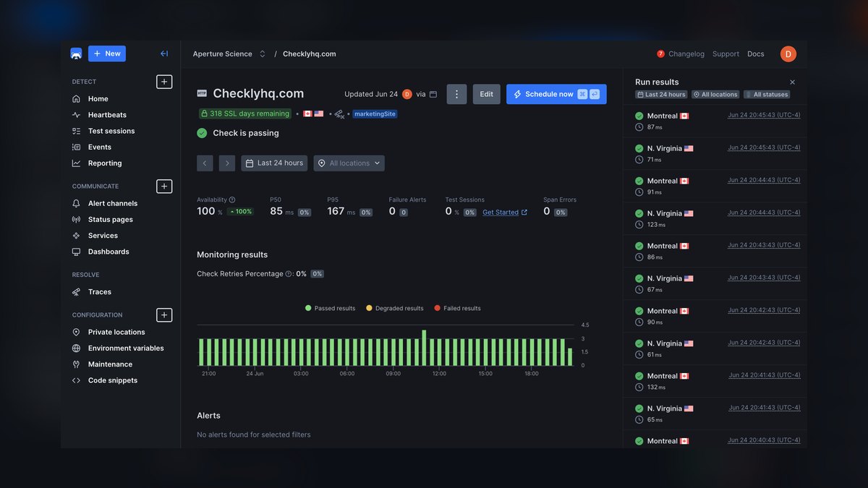Image resolution: width=868 pixels, height=488 pixels.
Task: Click the Environment variables globe icon
Action: [x=76, y=348]
